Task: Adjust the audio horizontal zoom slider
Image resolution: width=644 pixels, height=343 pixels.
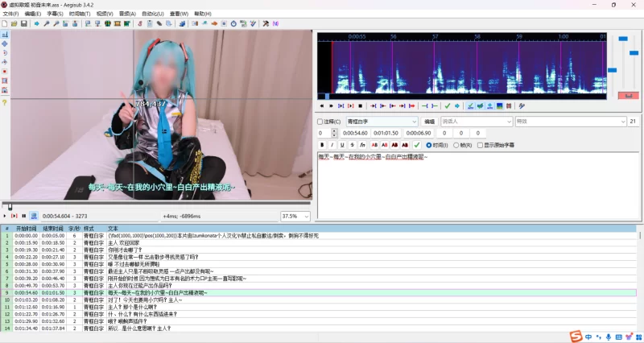Action: click(612, 66)
